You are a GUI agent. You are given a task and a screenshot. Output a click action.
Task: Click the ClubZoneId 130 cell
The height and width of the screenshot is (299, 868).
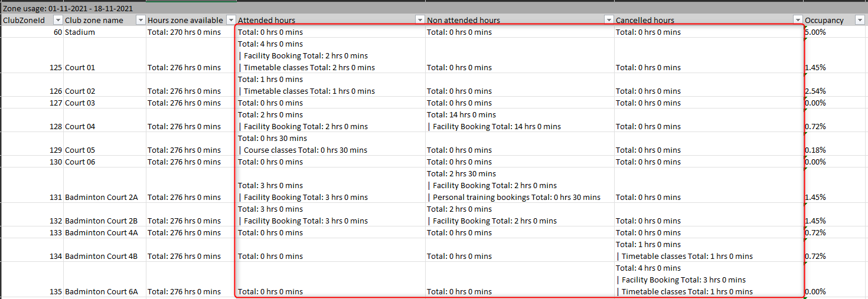click(x=32, y=162)
